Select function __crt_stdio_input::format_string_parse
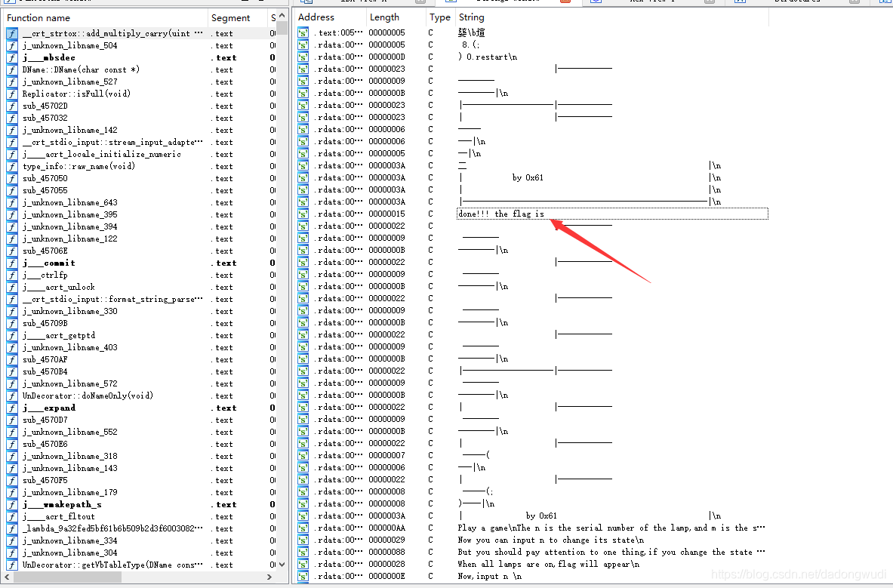 pos(112,300)
